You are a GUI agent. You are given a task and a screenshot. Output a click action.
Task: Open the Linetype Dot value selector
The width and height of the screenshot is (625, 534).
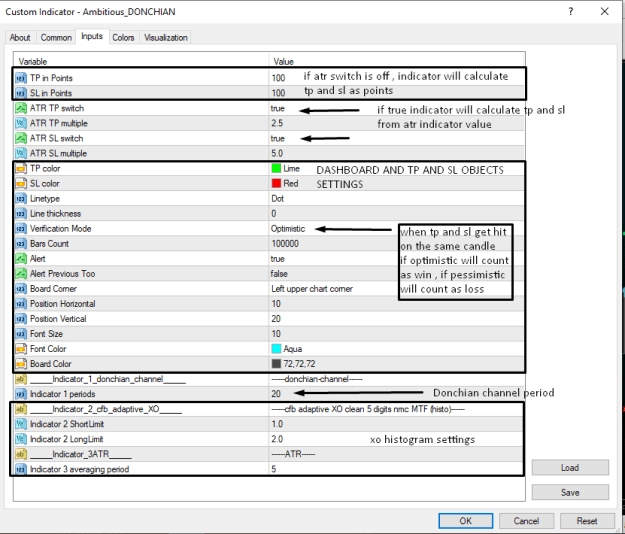tap(277, 198)
